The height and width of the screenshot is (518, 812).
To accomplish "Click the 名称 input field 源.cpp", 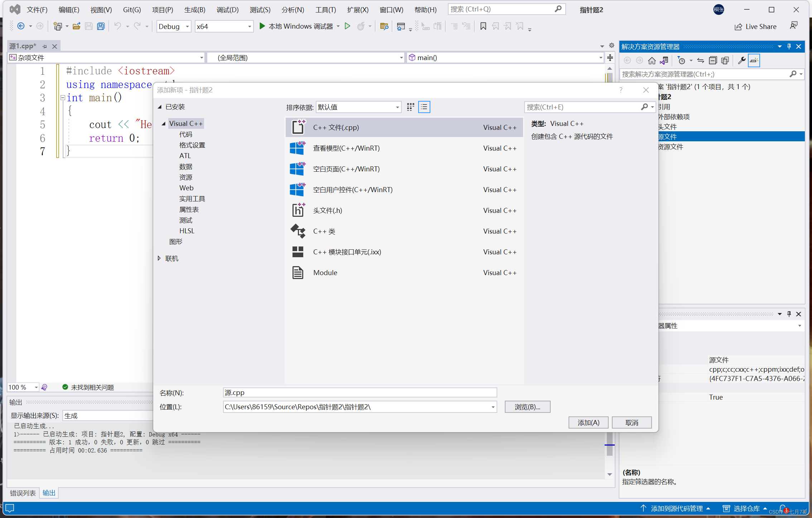I will 360,393.
